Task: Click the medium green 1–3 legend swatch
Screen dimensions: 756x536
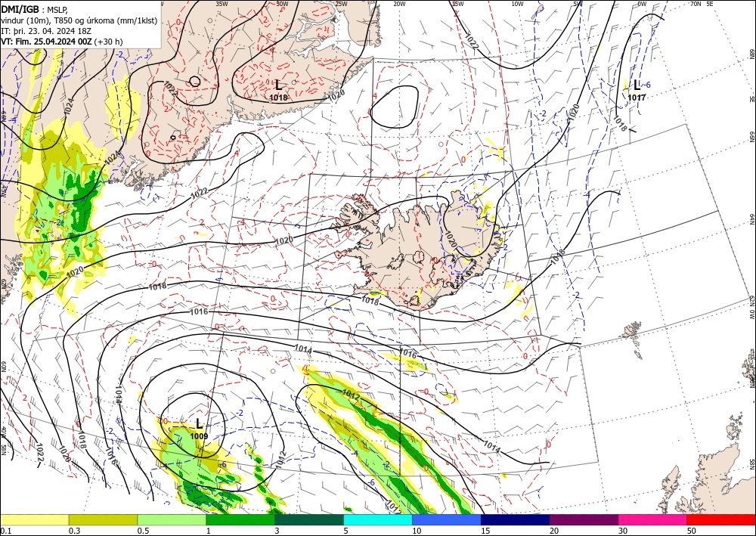Action: click(x=240, y=519)
